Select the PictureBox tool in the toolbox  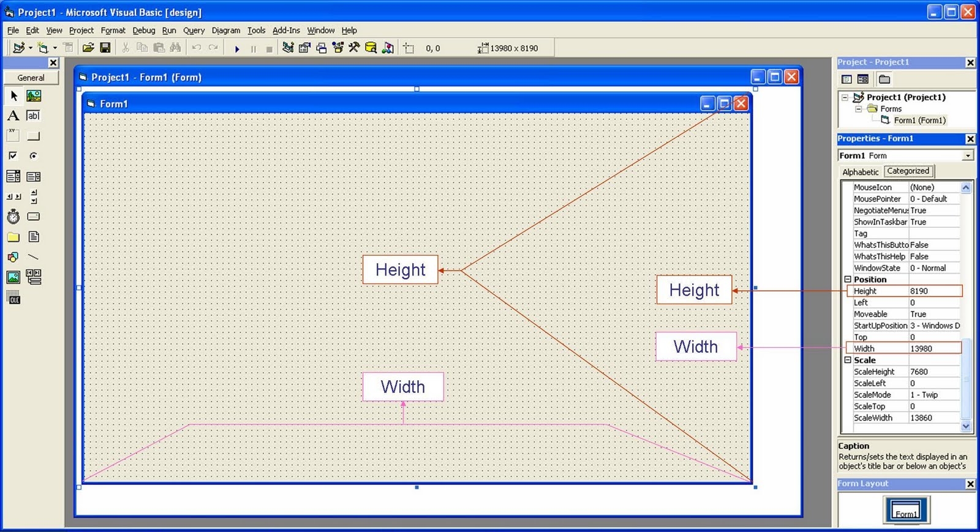click(x=34, y=96)
